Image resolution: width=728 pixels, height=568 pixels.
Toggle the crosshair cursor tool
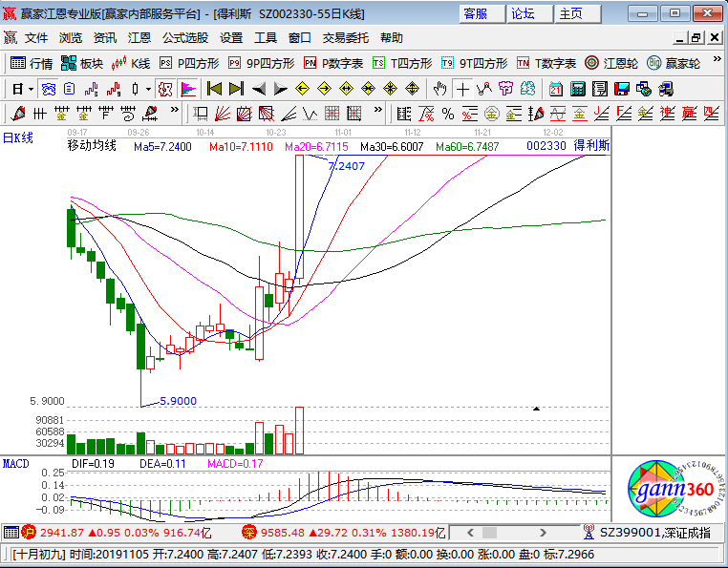pyautogui.click(x=462, y=89)
